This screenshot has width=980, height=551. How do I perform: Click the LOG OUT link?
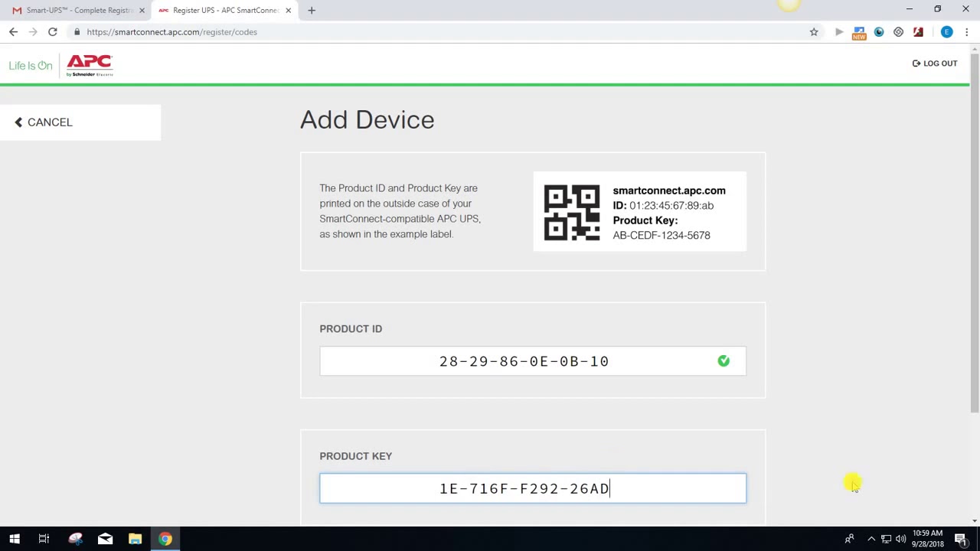pyautogui.click(x=935, y=64)
